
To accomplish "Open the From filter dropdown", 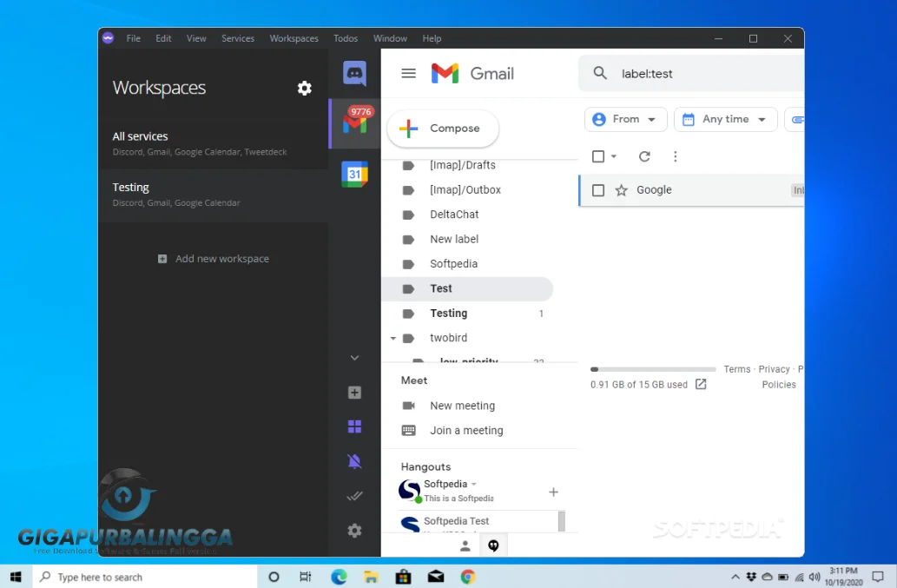I will pyautogui.click(x=625, y=119).
